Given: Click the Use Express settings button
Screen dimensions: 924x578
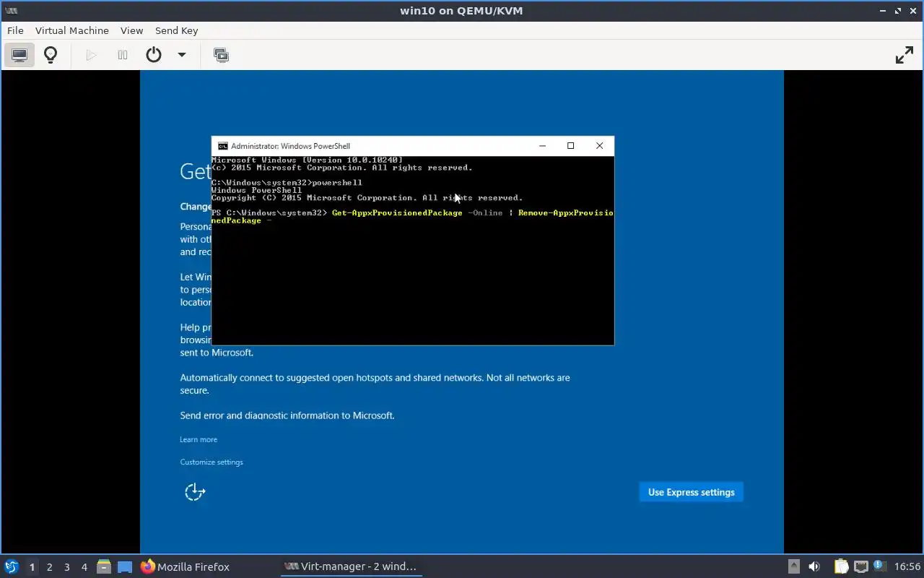Looking at the screenshot, I should (x=691, y=492).
